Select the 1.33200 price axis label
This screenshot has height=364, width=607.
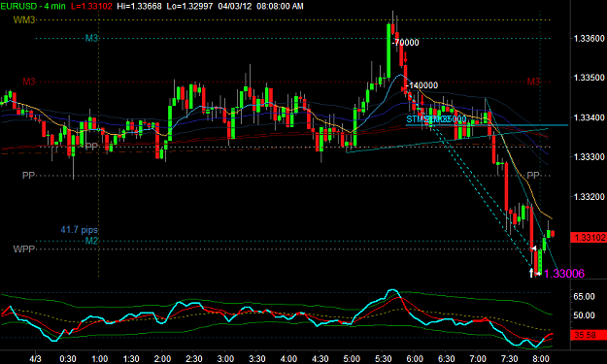589,197
